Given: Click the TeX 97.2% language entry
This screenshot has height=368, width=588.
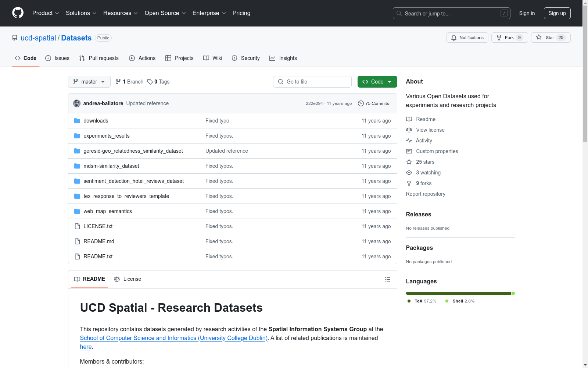Looking at the screenshot, I should [422, 301].
